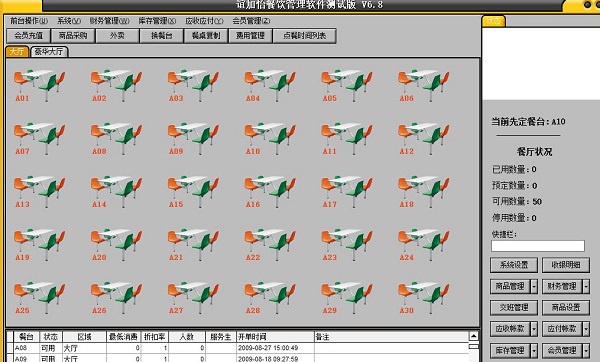Click the A19 table icon
The height and width of the screenshot is (362, 600).
point(39,245)
